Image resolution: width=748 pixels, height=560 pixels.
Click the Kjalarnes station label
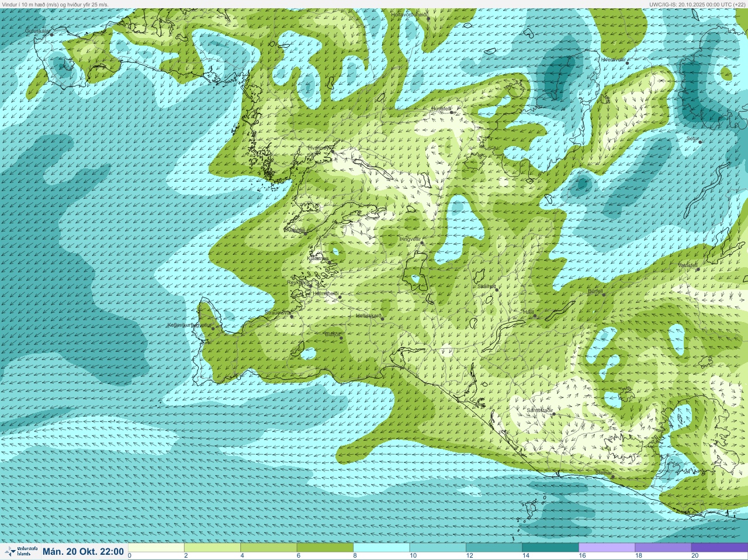click(x=318, y=258)
